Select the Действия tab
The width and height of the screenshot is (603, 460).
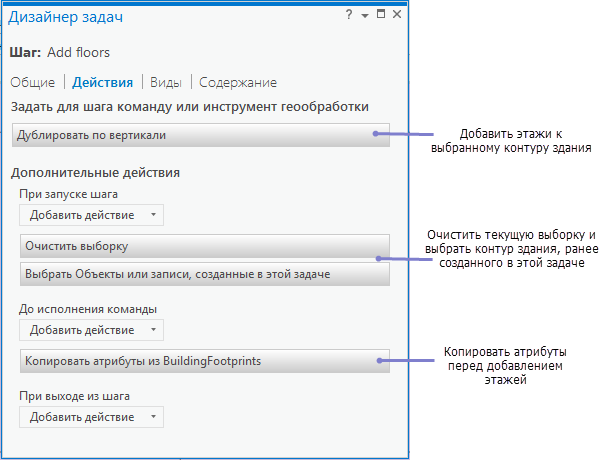[x=102, y=82]
